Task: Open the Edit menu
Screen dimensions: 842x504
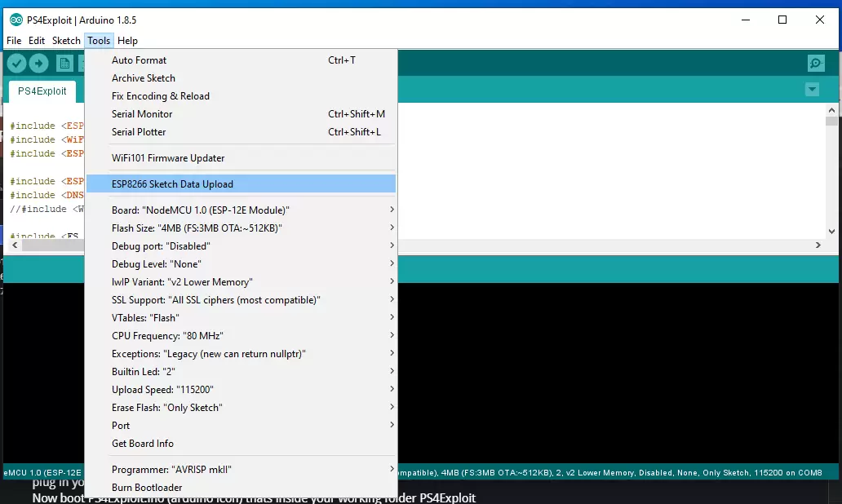Action: 37,41
